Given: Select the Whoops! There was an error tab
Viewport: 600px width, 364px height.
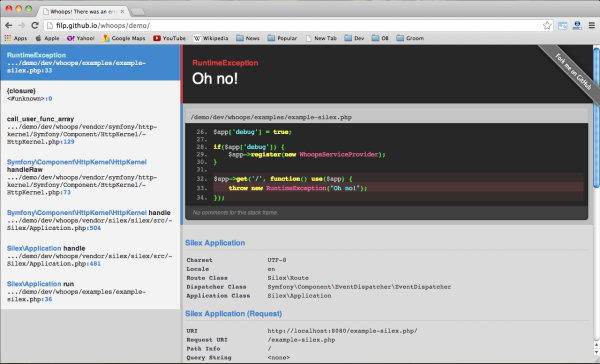Looking at the screenshot, I should click(82, 11).
